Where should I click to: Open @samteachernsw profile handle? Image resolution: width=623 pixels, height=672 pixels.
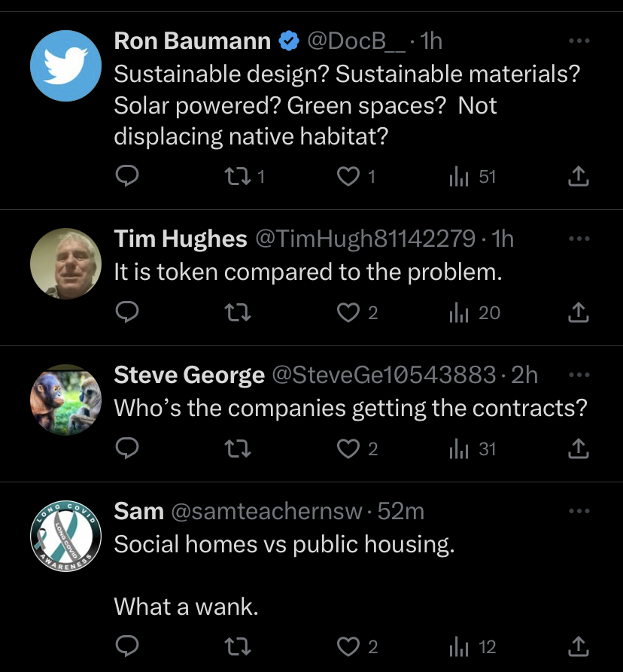pos(267,512)
